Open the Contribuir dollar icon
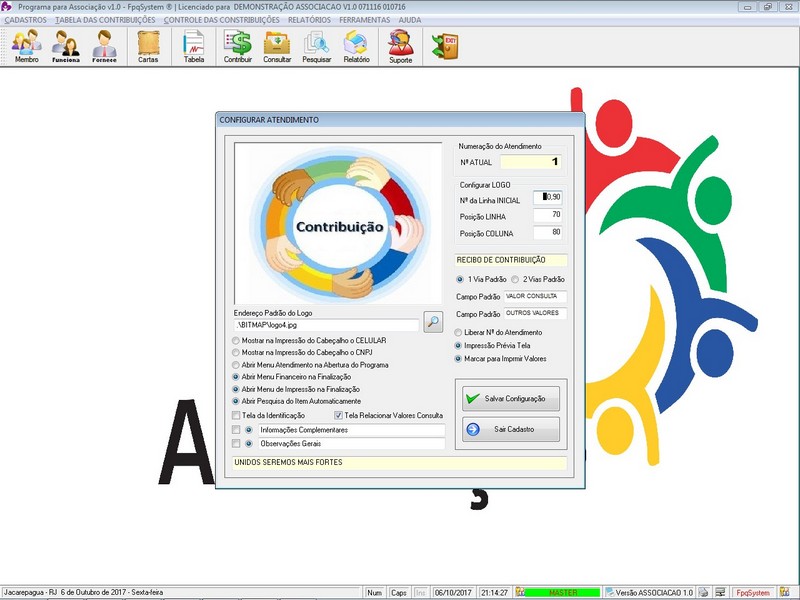Screen dimensions: 800x600 [238, 46]
